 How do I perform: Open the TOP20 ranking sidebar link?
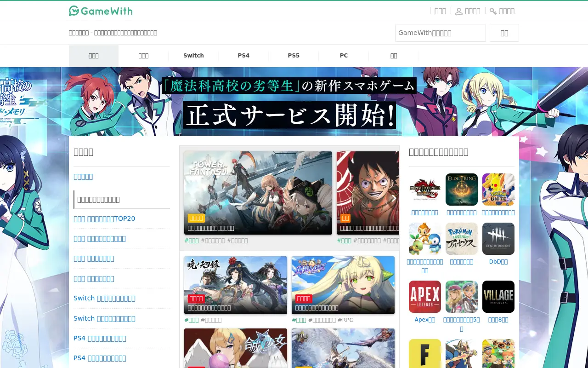click(104, 218)
